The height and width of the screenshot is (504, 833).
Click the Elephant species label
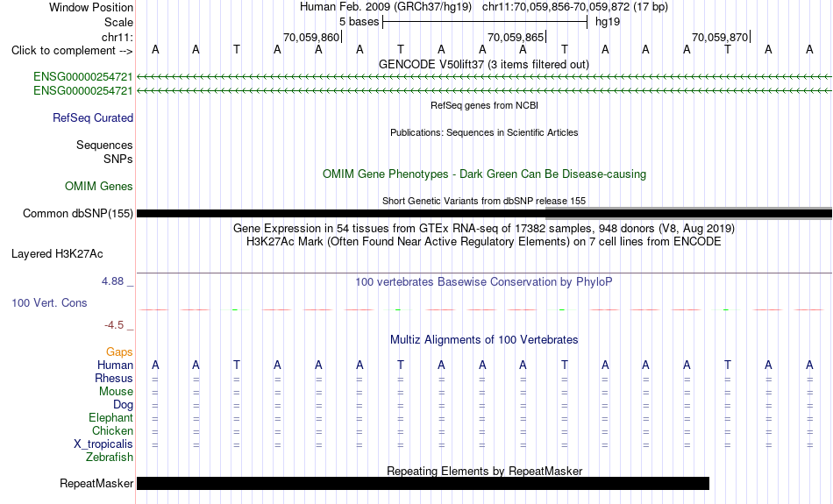pyautogui.click(x=111, y=417)
